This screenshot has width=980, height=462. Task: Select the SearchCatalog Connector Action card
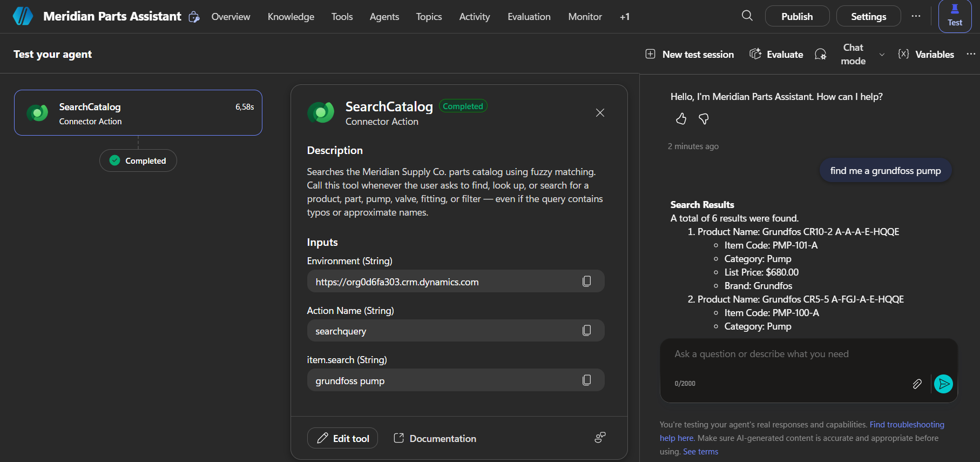[x=138, y=113]
